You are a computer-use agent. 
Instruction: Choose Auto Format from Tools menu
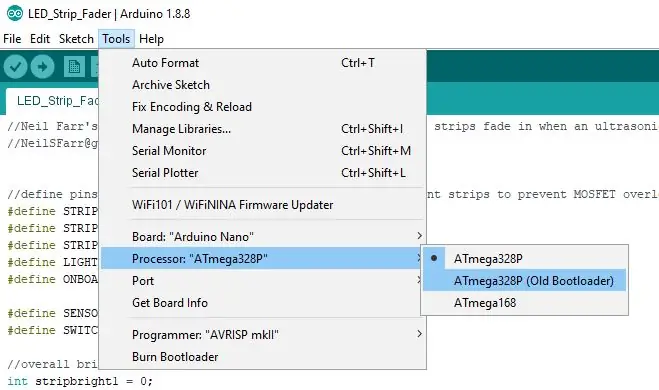[263, 63]
